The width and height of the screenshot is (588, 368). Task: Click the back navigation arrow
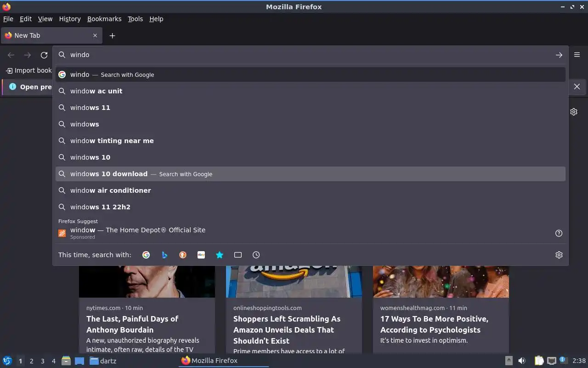[11, 55]
